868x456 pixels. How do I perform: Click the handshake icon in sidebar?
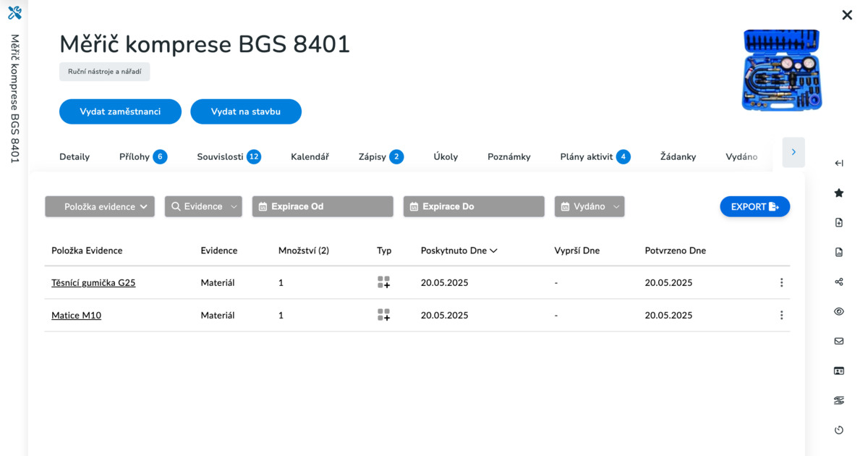click(x=839, y=400)
